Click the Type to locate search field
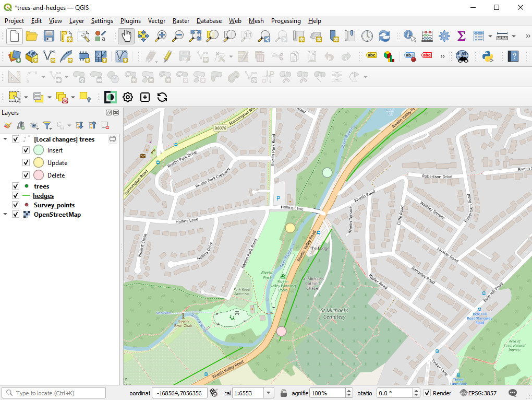 pos(54,393)
